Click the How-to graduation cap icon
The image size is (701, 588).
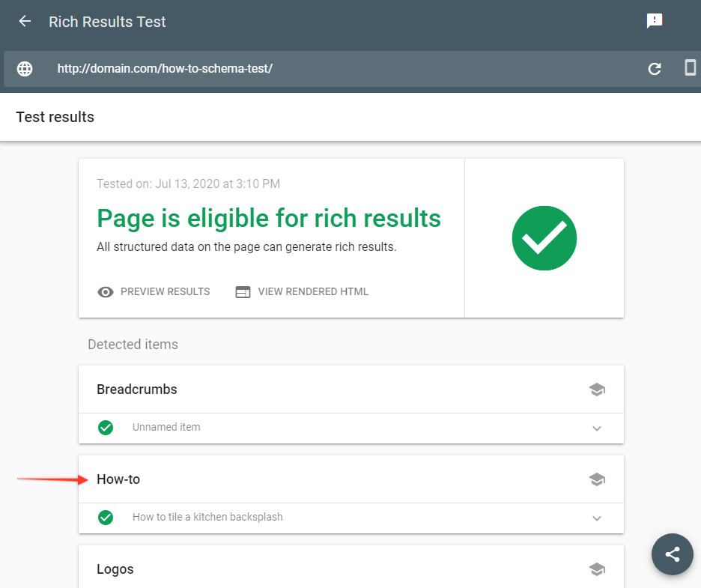click(x=597, y=479)
